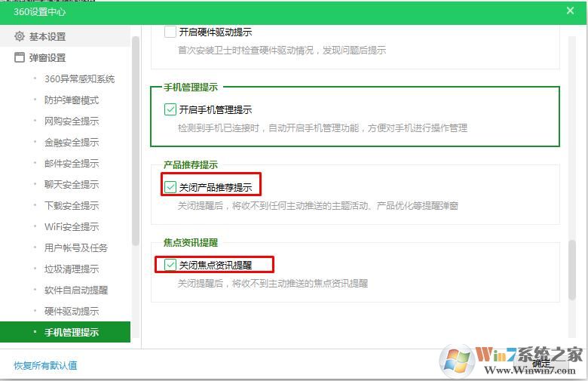Open WiFi安全提示 settings
The width and height of the screenshot is (588, 381).
point(72,227)
